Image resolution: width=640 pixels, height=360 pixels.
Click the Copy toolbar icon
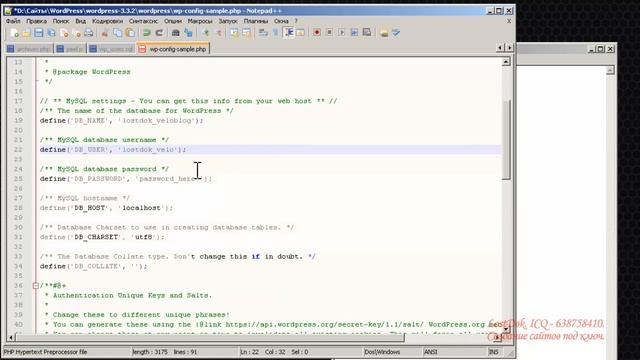(118, 33)
